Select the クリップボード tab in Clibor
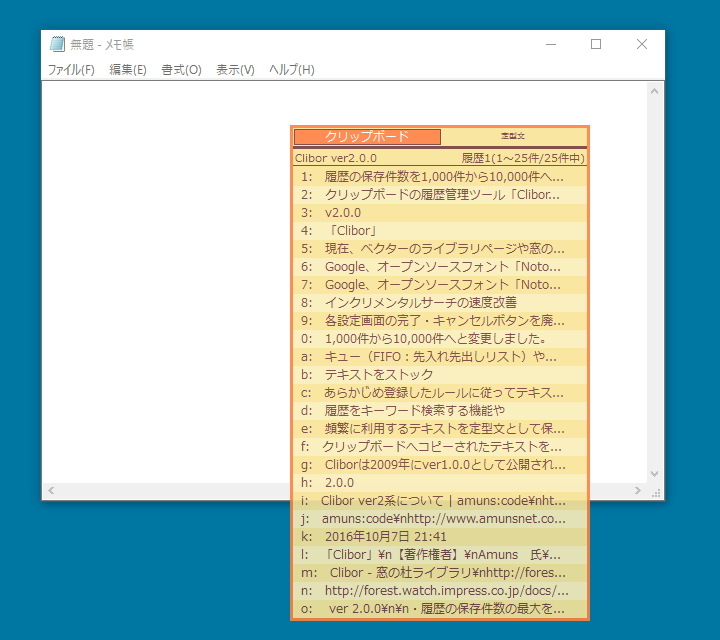The width and height of the screenshot is (720, 640). coord(367,136)
